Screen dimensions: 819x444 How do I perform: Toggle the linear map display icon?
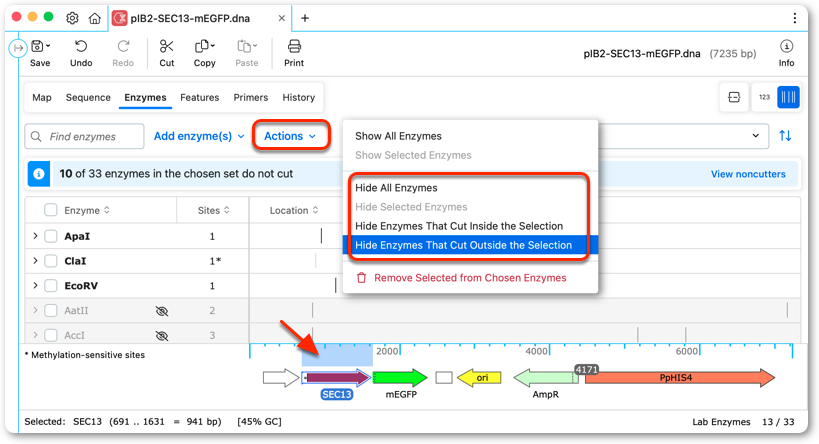pos(734,97)
